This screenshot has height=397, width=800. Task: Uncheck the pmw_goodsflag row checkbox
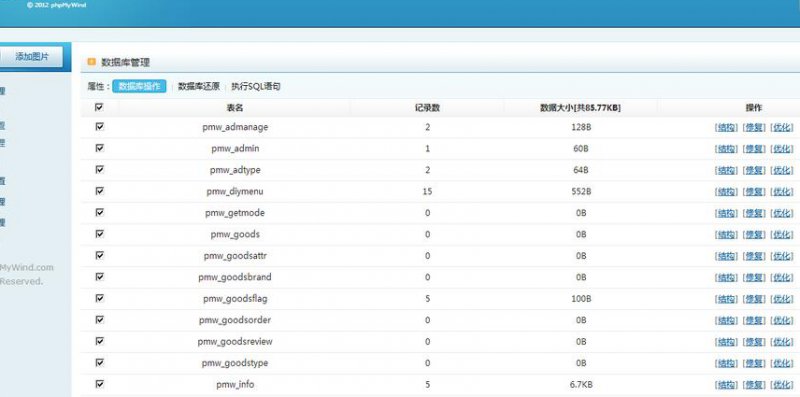pyautogui.click(x=99, y=298)
